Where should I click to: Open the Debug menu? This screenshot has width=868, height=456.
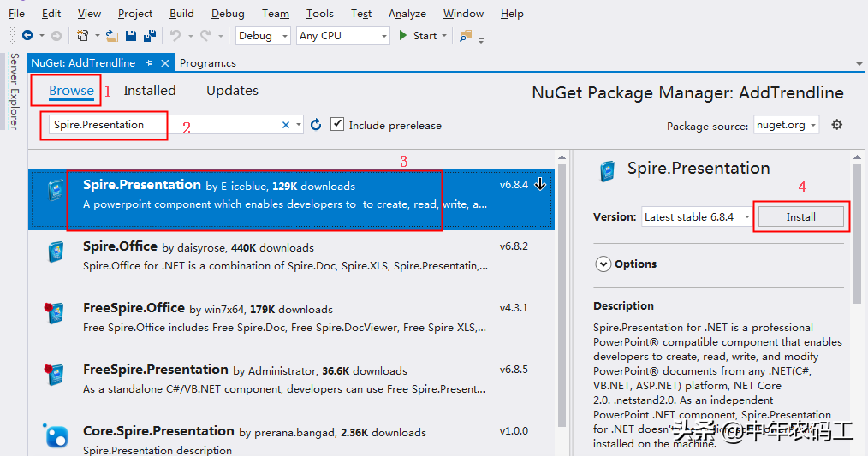click(x=228, y=14)
